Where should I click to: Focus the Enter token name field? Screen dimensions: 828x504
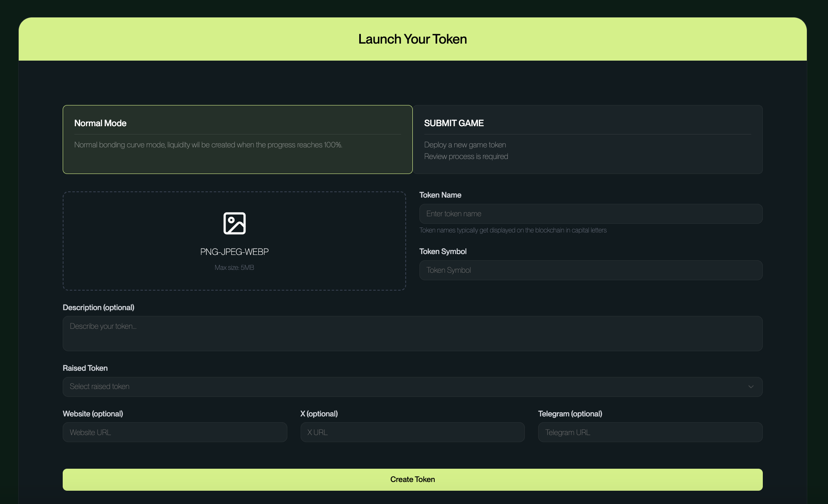[x=590, y=214]
